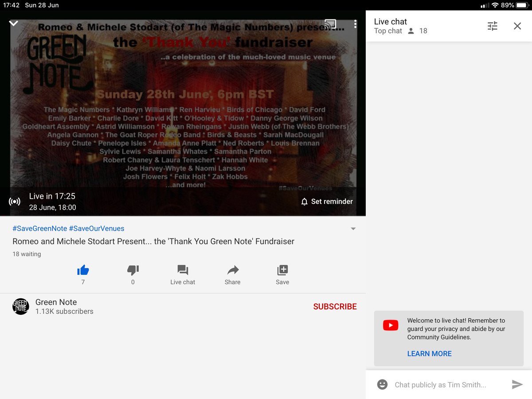
Task: Tap the Wi-Fi icon in status bar
Action: (495, 5)
